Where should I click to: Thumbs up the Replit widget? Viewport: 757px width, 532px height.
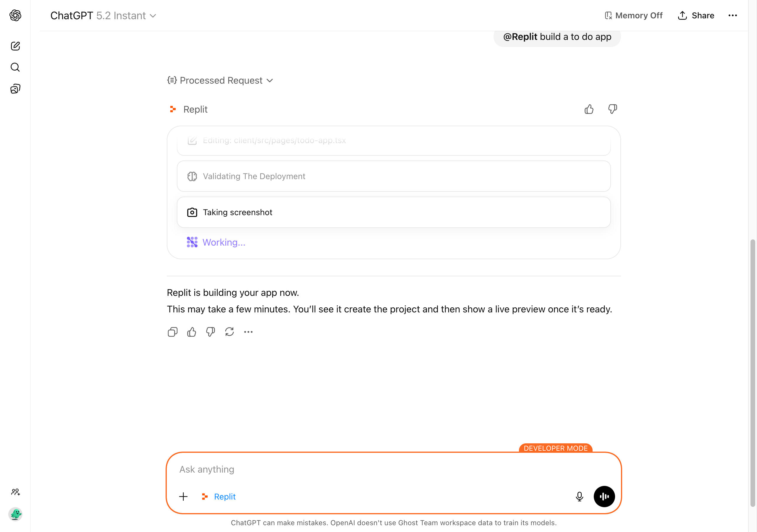pos(589,109)
